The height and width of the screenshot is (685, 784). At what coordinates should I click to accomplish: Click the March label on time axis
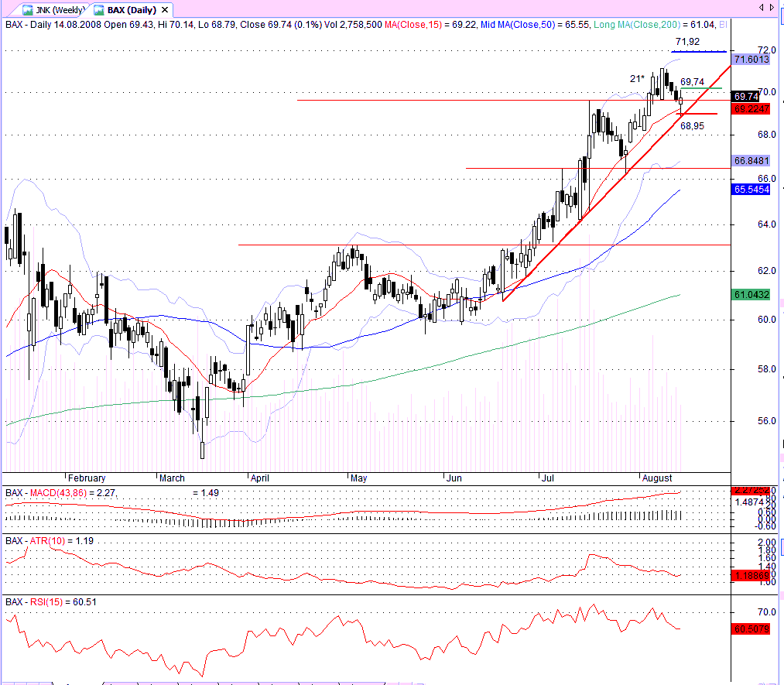click(x=172, y=478)
